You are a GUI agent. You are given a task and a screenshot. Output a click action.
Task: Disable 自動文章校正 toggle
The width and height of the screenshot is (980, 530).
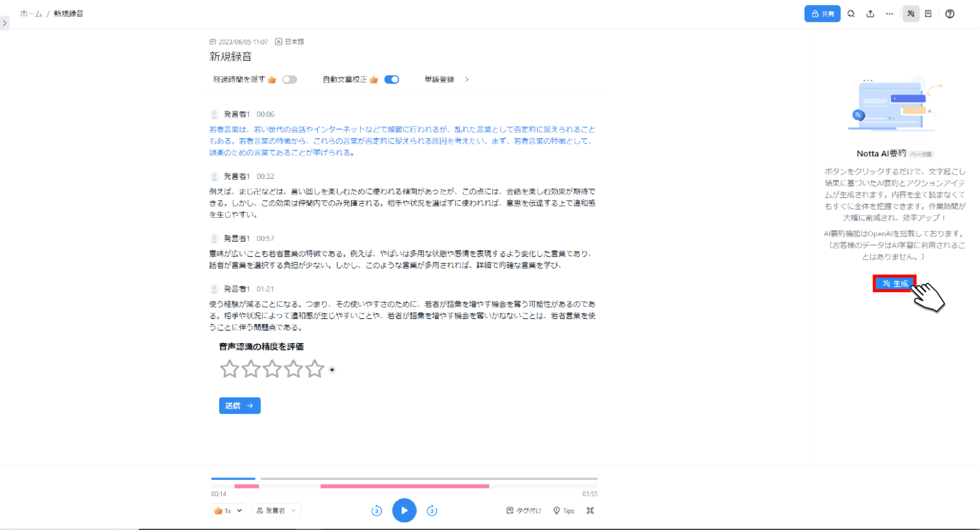pyautogui.click(x=391, y=79)
